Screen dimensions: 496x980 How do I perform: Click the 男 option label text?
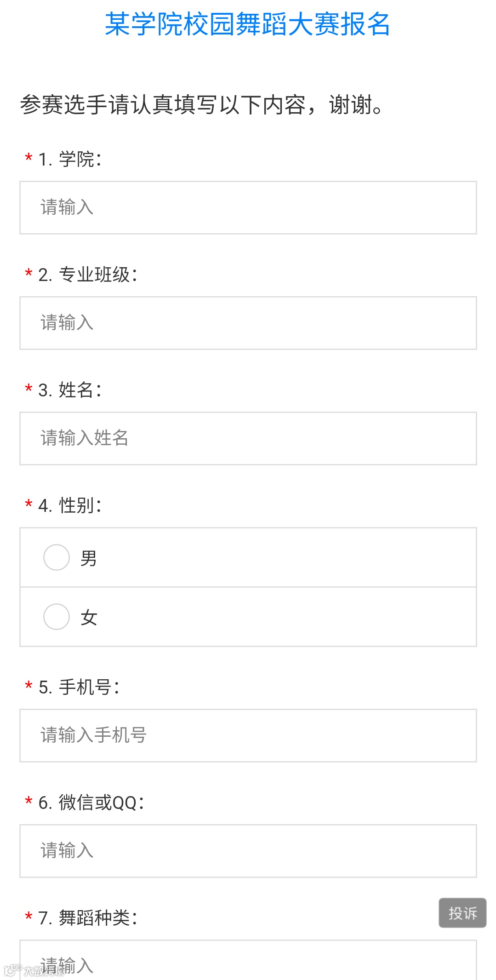(89, 558)
